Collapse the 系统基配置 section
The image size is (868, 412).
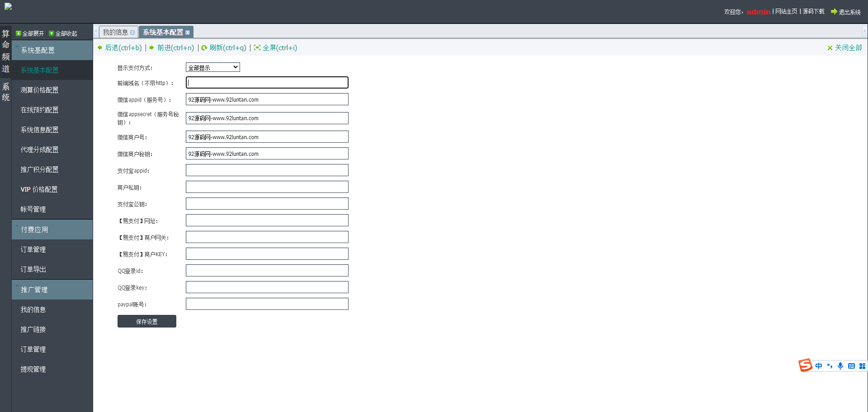pyautogui.click(x=52, y=50)
